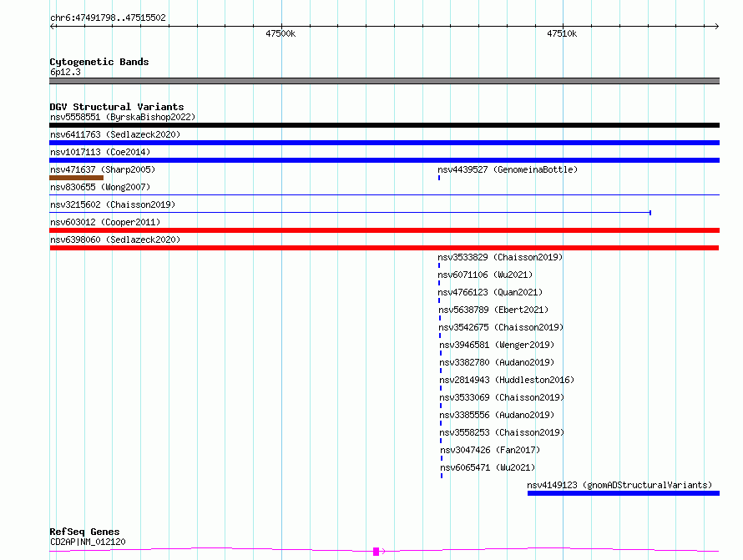
Task: Click the DGV Structural Variants track title
Action: (117, 107)
